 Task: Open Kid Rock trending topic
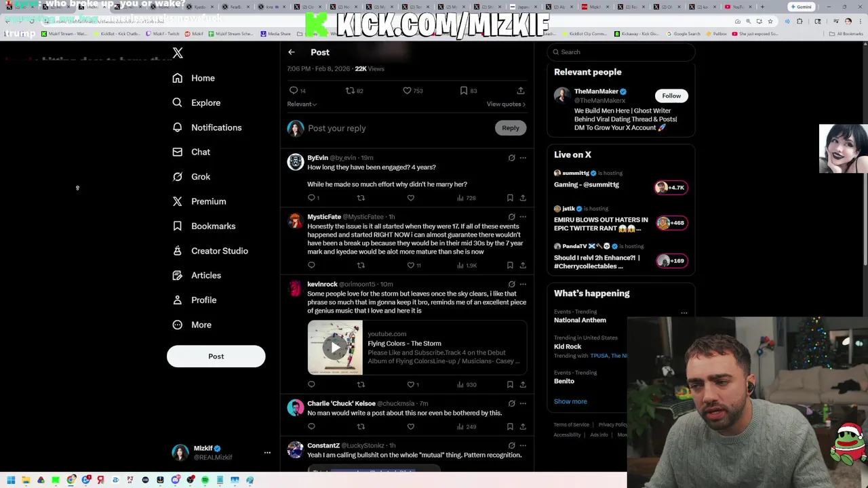tap(568, 346)
